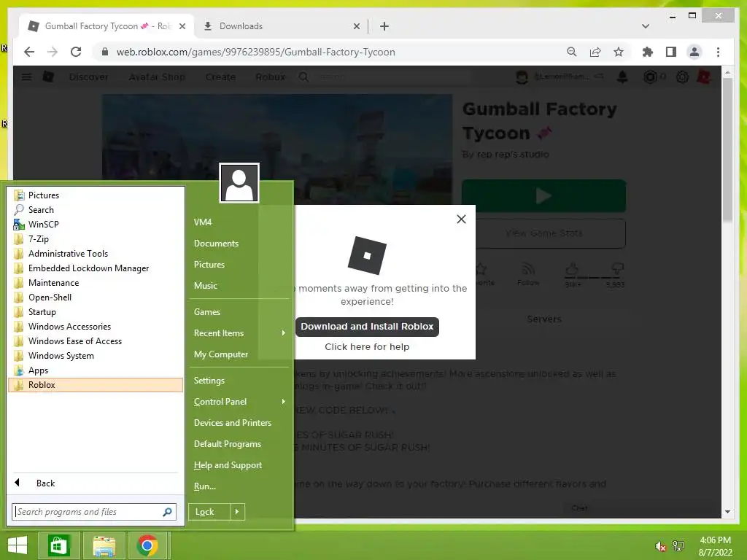Open Microsoft Store from taskbar
The width and height of the screenshot is (747, 560).
click(x=58, y=545)
